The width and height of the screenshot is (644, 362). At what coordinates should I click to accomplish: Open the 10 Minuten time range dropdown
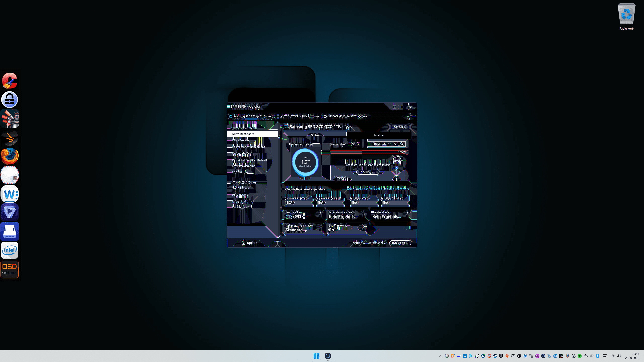383,144
